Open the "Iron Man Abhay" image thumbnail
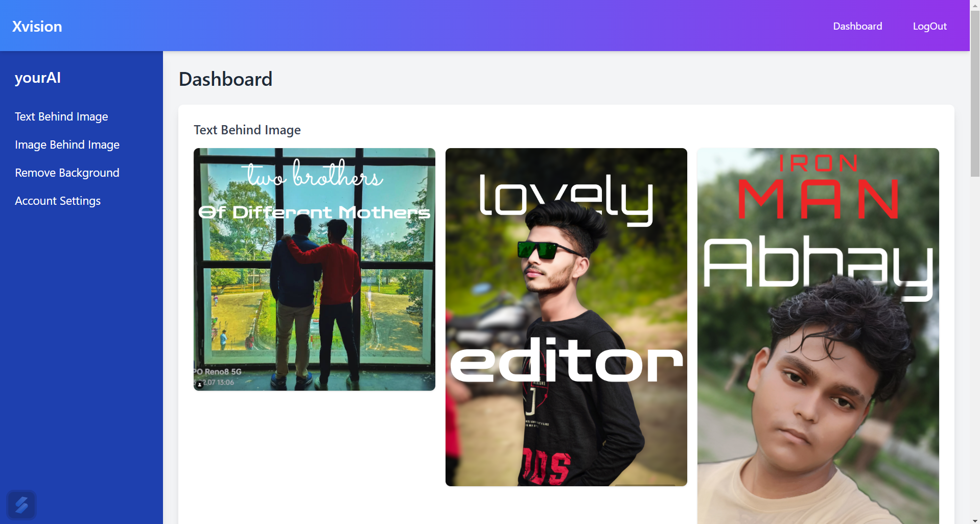This screenshot has width=980, height=524. pos(818,336)
